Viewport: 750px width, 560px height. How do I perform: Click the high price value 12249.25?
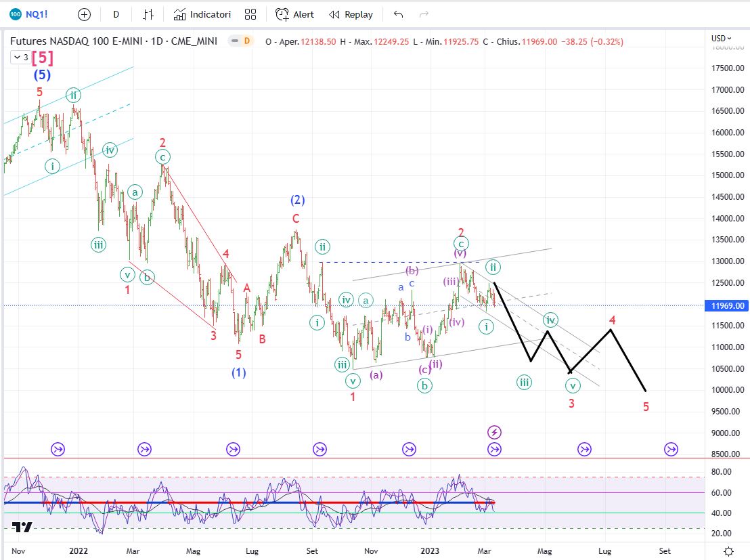391,41
